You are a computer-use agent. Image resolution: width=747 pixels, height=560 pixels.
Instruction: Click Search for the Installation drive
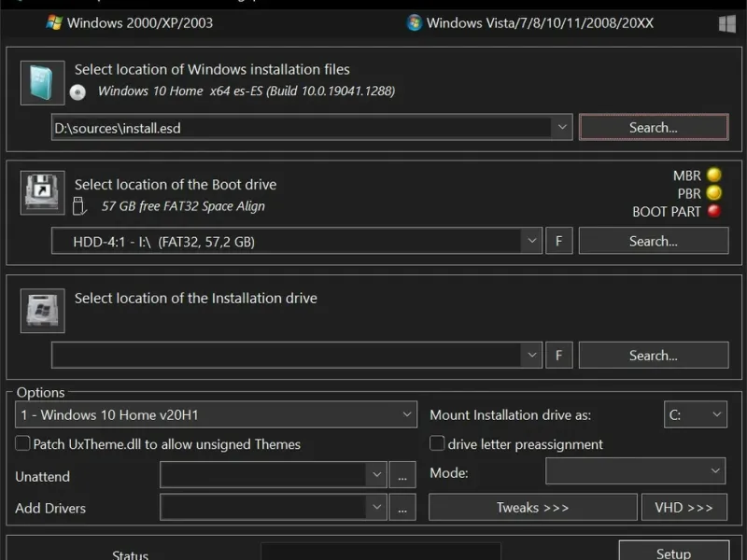click(654, 355)
